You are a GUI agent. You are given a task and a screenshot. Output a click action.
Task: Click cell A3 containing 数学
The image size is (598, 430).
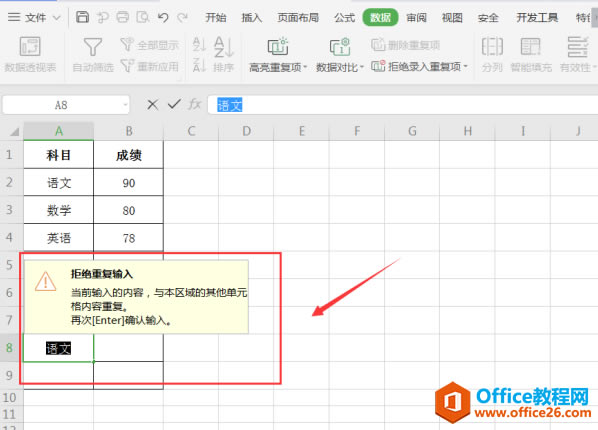59,210
